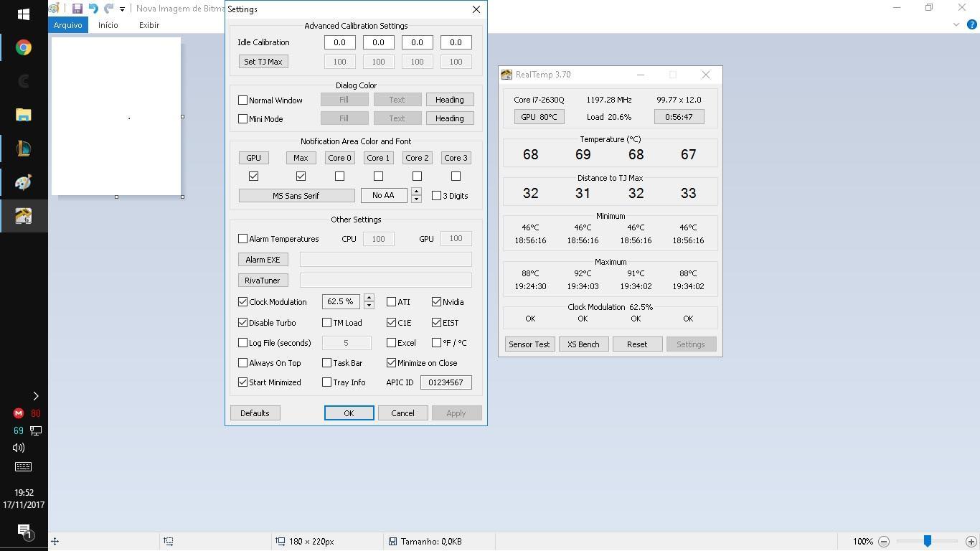Screen dimensions: 980x551
Task: Show hidden tray icons chevron
Action: (35, 396)
